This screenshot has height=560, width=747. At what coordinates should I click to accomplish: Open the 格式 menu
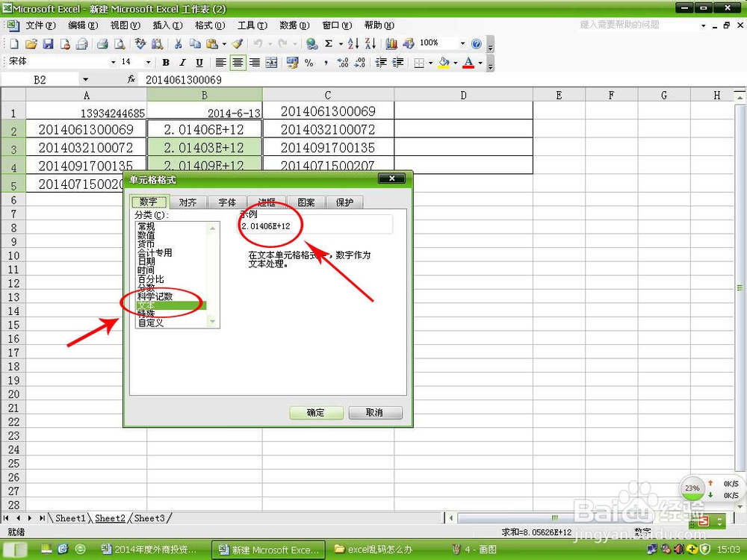click(210, 25)
